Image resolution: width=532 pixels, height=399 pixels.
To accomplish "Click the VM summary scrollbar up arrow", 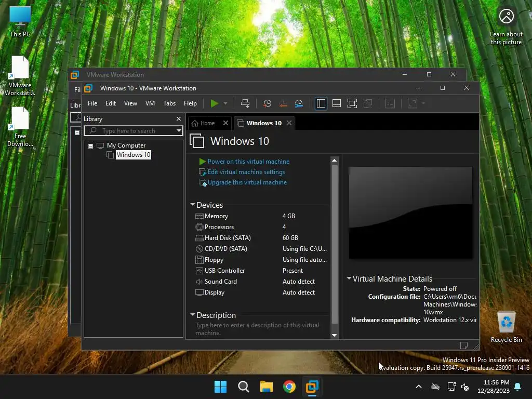I will coord(334,161).
